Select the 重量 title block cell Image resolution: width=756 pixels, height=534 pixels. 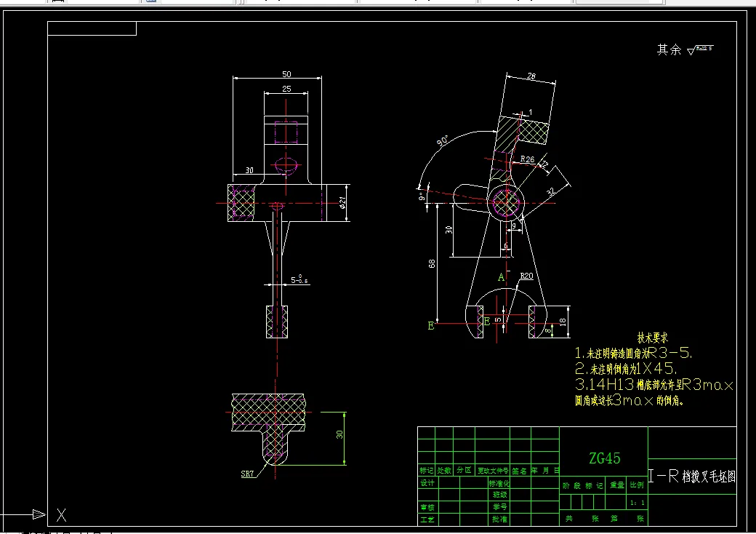point(617,485)
